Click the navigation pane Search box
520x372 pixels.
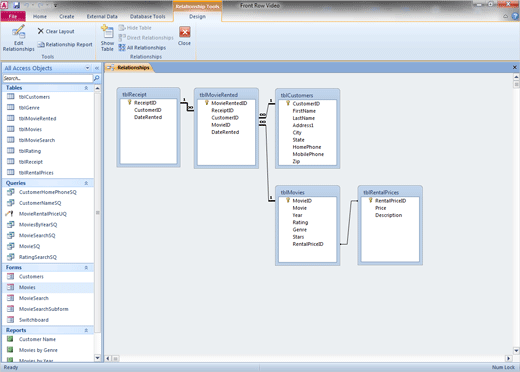(x=48, y=78)
